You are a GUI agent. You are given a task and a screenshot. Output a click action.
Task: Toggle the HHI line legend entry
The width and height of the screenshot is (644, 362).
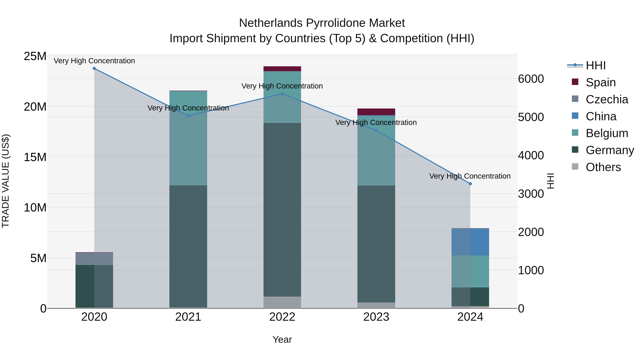(586, 65)
